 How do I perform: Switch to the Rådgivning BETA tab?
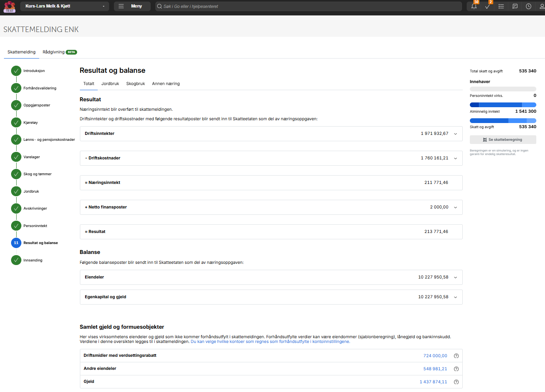60,52
